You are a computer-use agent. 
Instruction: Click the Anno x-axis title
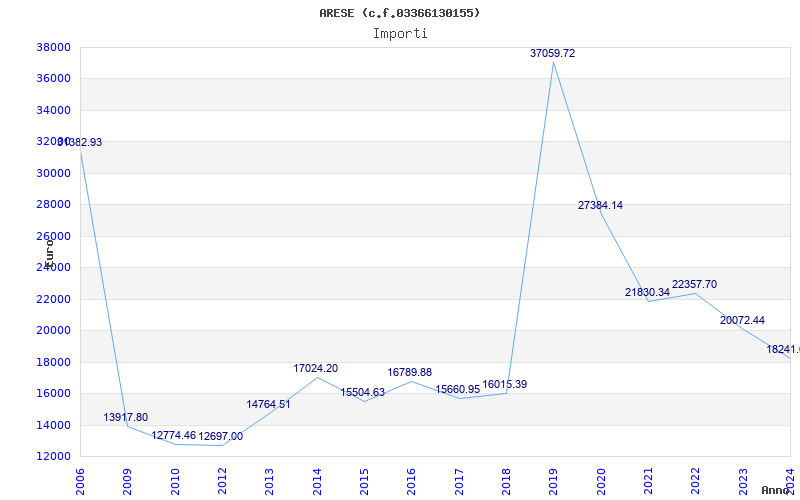coord(776,490)
